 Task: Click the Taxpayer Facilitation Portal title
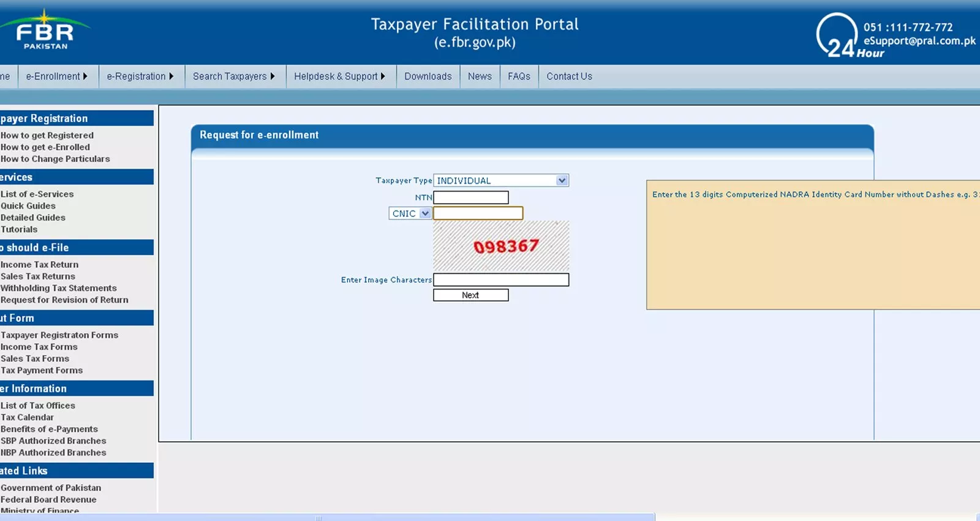pyautogui.click(x=475, y=25)
